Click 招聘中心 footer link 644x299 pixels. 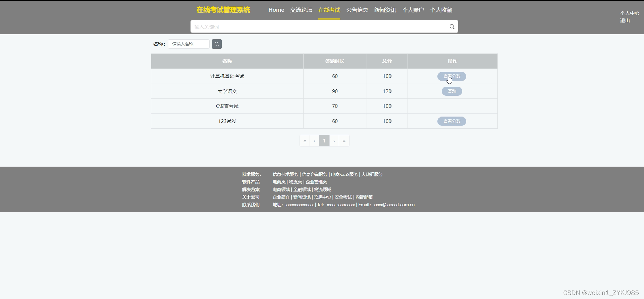(x=323, y=197)
